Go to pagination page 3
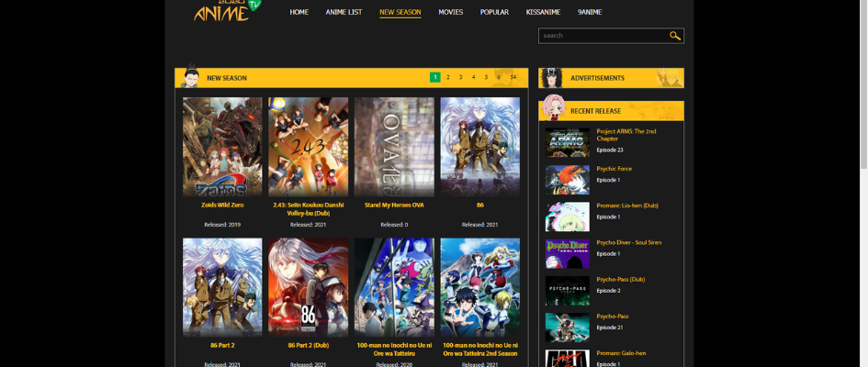The image size is (868, 367). (460, 77)
